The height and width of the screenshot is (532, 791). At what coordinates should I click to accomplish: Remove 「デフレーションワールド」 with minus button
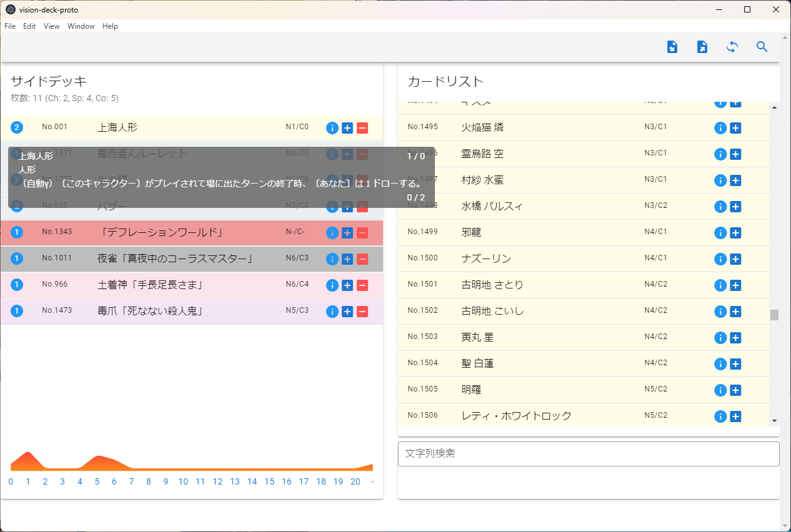click(362, 233)
